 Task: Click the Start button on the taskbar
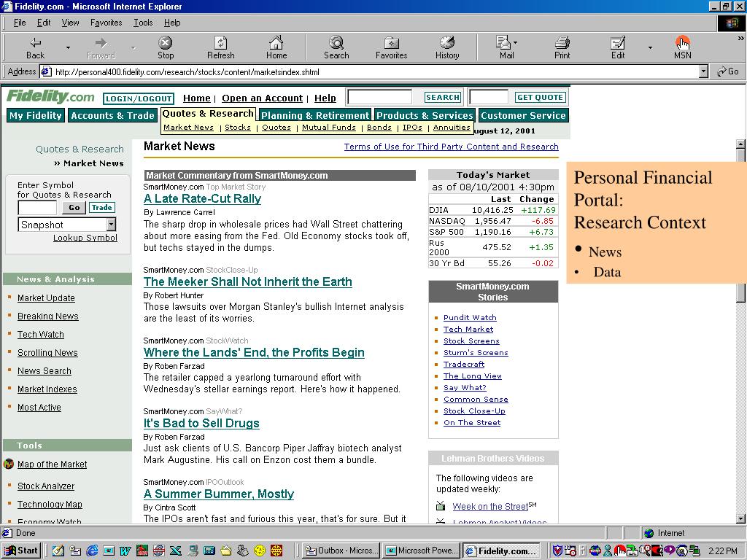(x=21, y=551)
